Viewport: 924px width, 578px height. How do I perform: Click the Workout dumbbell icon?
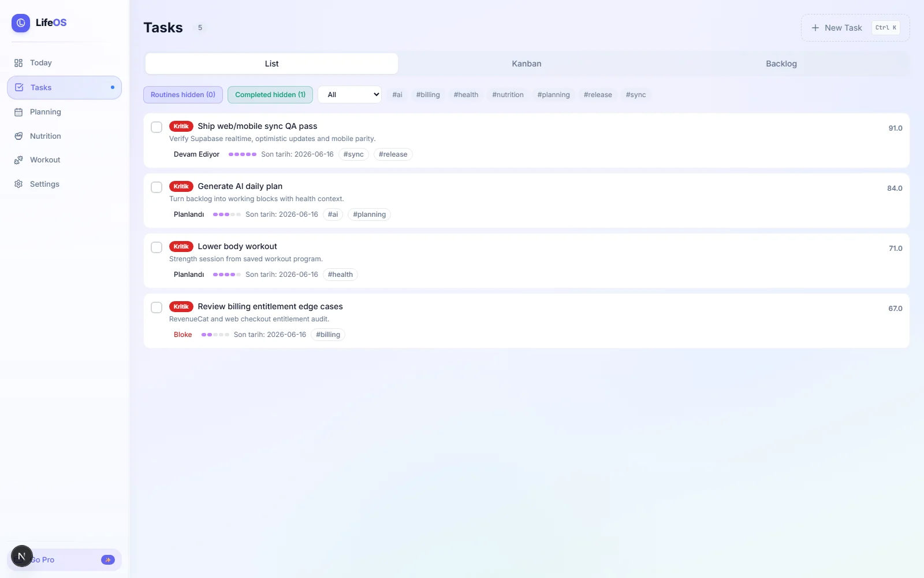[18, 160]
